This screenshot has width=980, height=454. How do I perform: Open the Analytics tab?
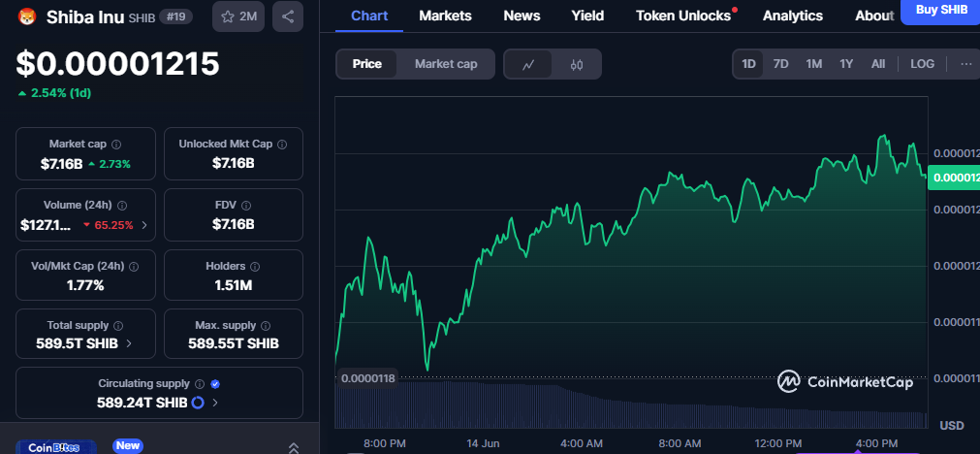[793, 16]
